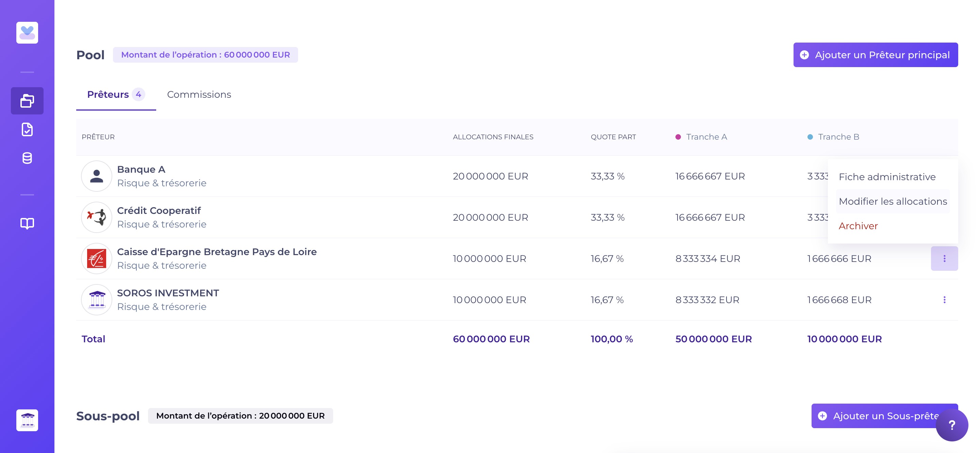980x453 pixels.
Task: Select the Prêteurs tab
Action: click(108, 94)
